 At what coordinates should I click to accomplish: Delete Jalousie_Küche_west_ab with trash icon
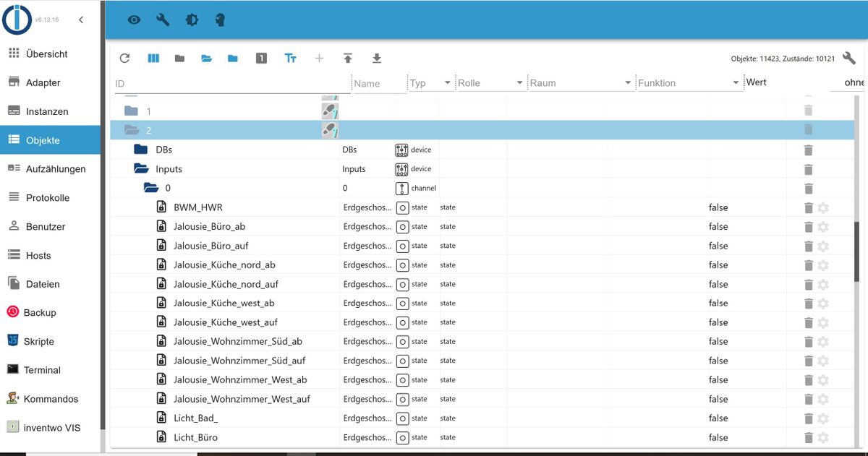808,303
